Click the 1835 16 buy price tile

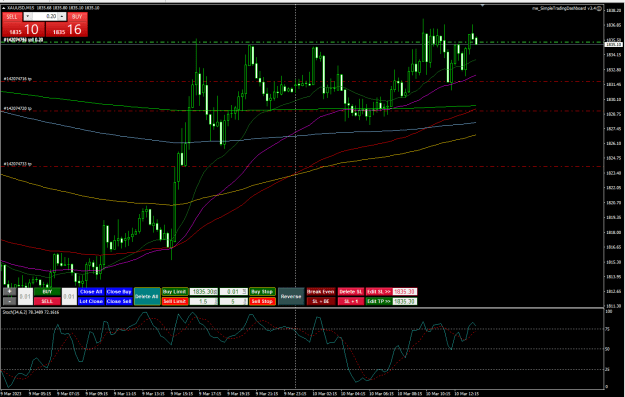[67, 29]
